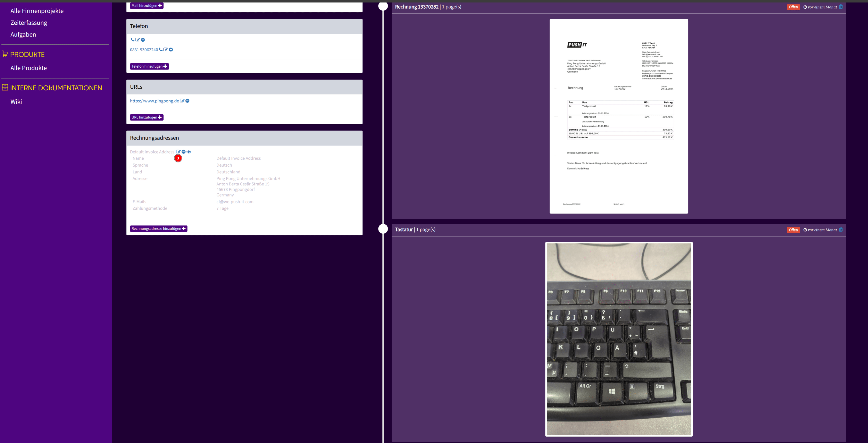Click Telefon hinzufügen button
Image resolution: width=868 pixels, height=443 pixels.
click(149, 66)
